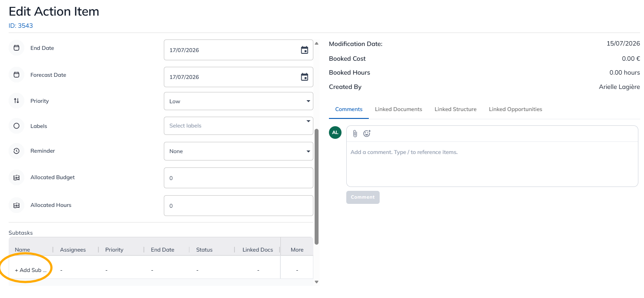
Task: Open the emoji picker in the comment box
Action: [x=367, y=134]
